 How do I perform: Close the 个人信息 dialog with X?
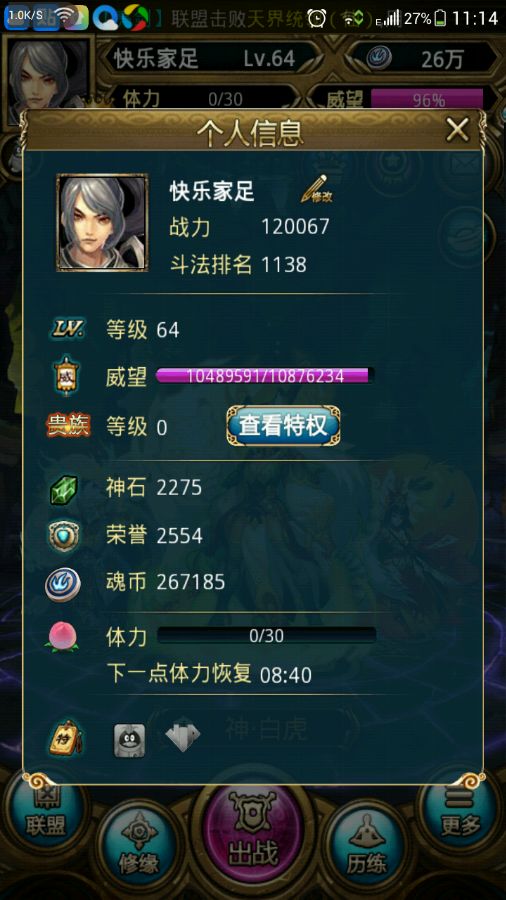(457, 130)
